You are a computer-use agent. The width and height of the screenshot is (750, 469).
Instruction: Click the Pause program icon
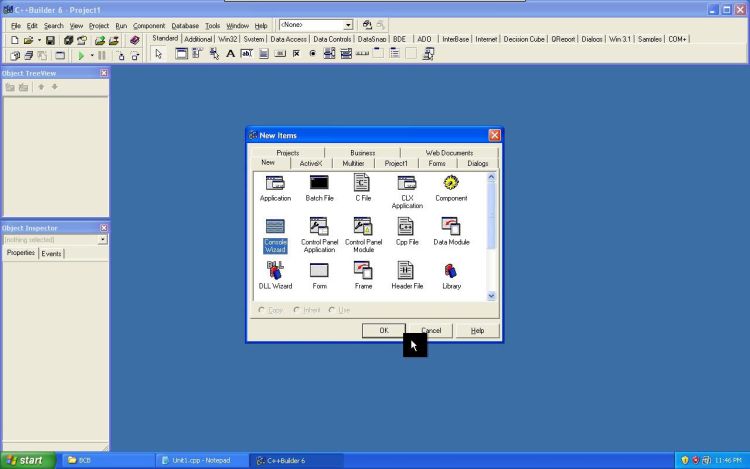pos(102,56)
